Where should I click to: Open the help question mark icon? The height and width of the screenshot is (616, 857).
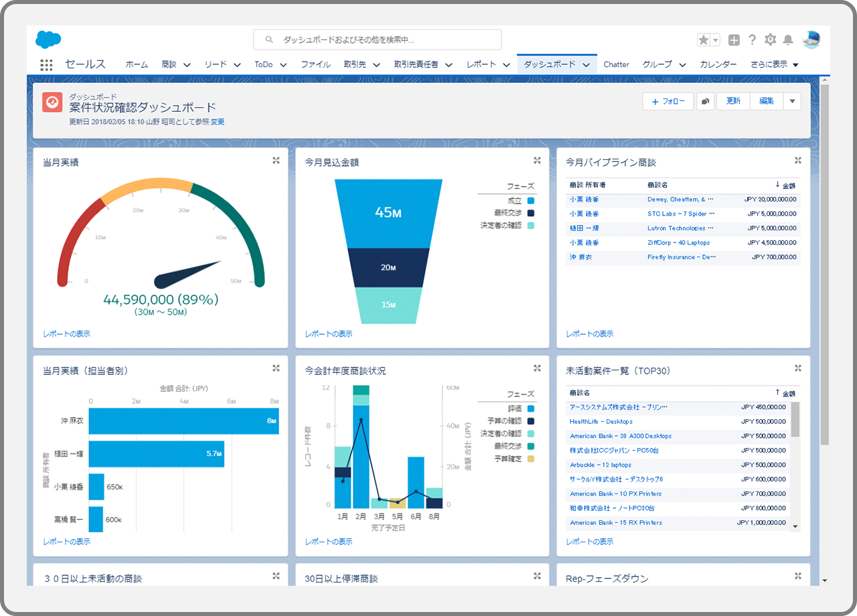753,40
